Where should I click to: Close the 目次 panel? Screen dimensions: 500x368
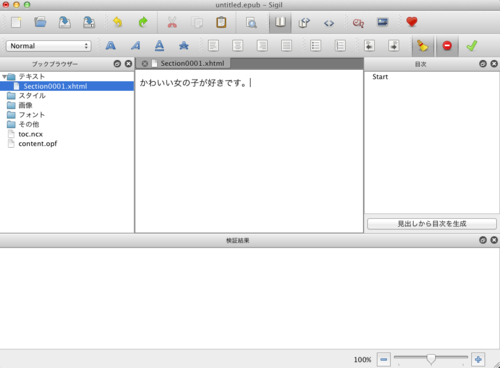(x=494, y=64)
